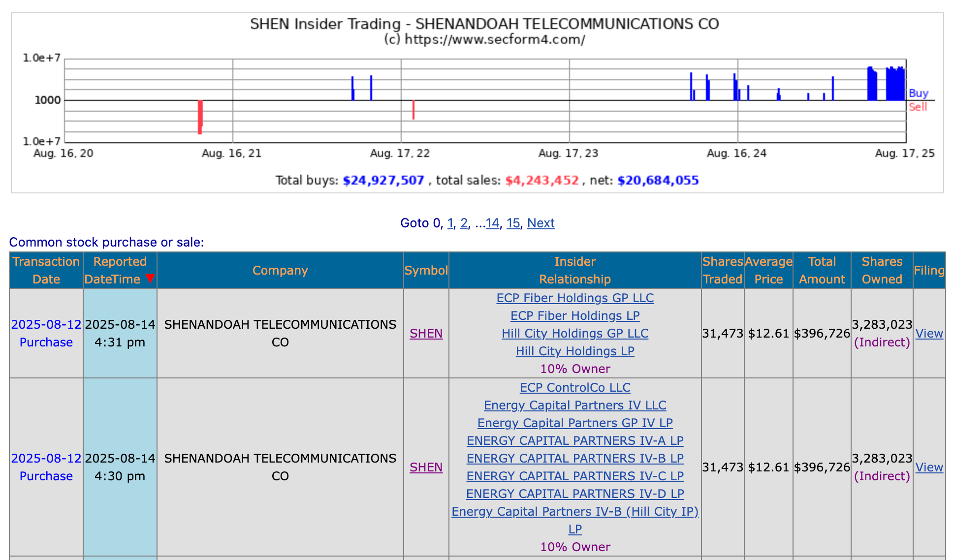The width and height of the screenshot is (954, 560).
Task: View filing for 4:30 pm transaction
Action: tap(928, 467)
